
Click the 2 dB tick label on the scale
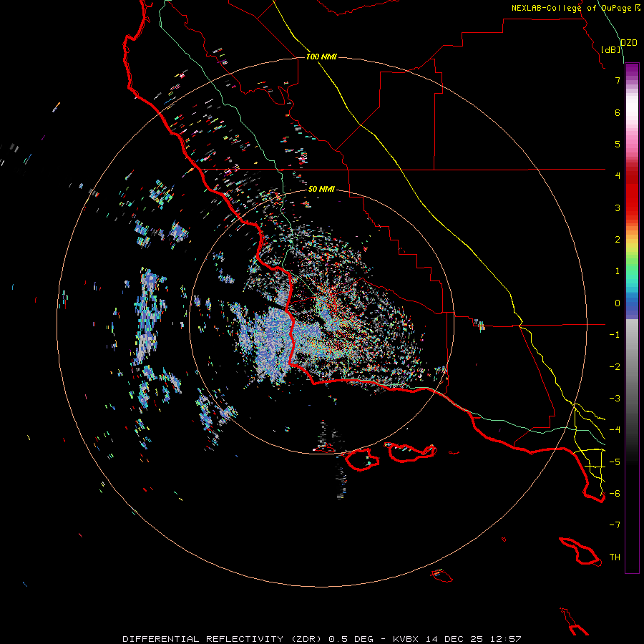click(x=618, y=240)
